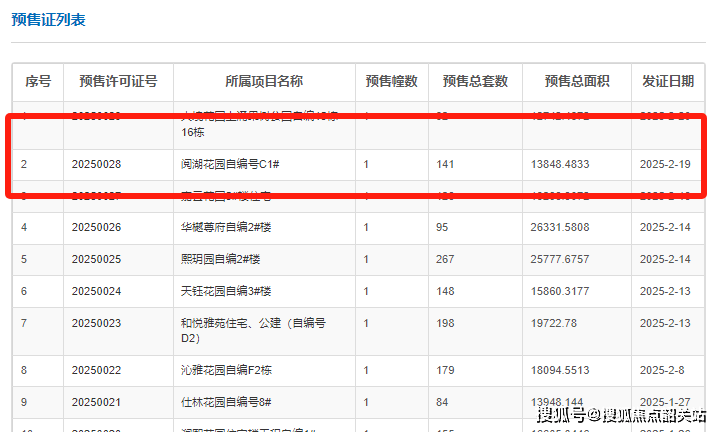Click the 预售证列表 heading
The width and height of the screenshot is (721, 432).
[x=47, y=19]
